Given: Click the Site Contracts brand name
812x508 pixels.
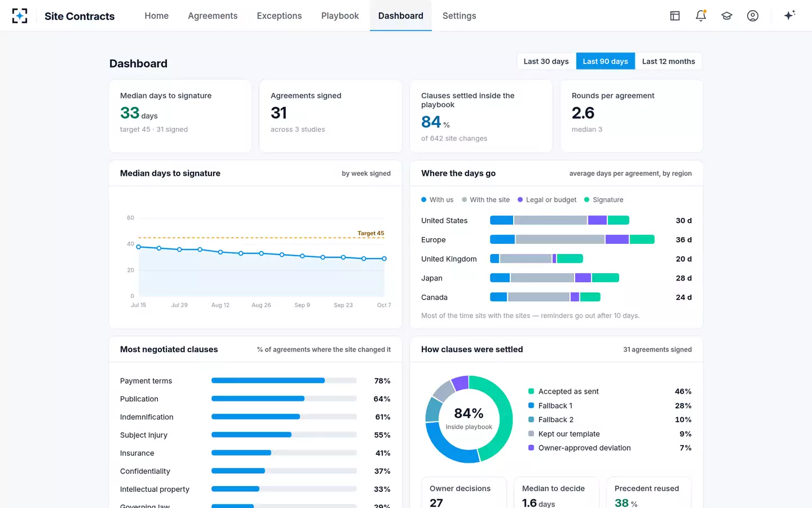Looking at the screenshot, I should click(x=80, y=16).
